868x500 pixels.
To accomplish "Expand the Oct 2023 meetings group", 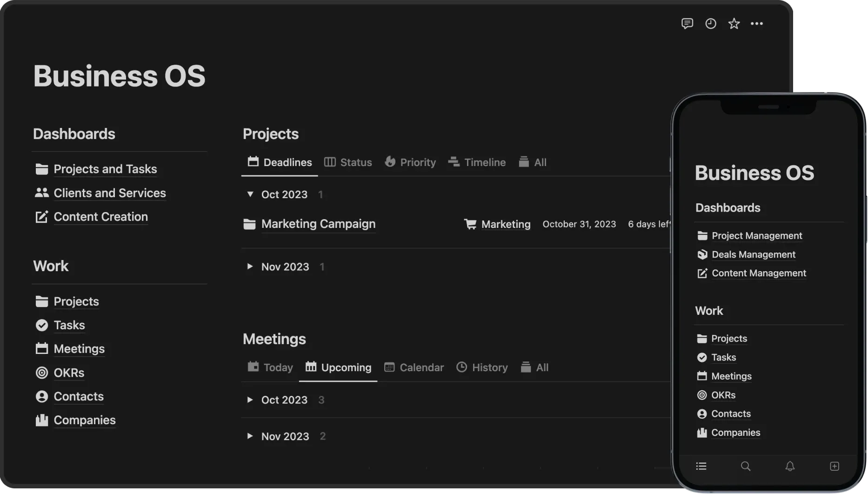I will coord(250,400).
